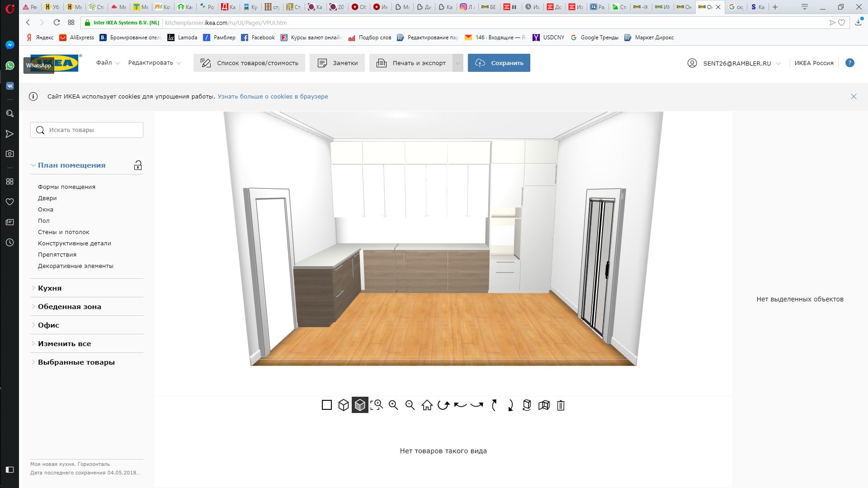The width and height of the screenshot is (868, 488).
Task: Toggle the План помещения lock icon
Action: point(138,166)
